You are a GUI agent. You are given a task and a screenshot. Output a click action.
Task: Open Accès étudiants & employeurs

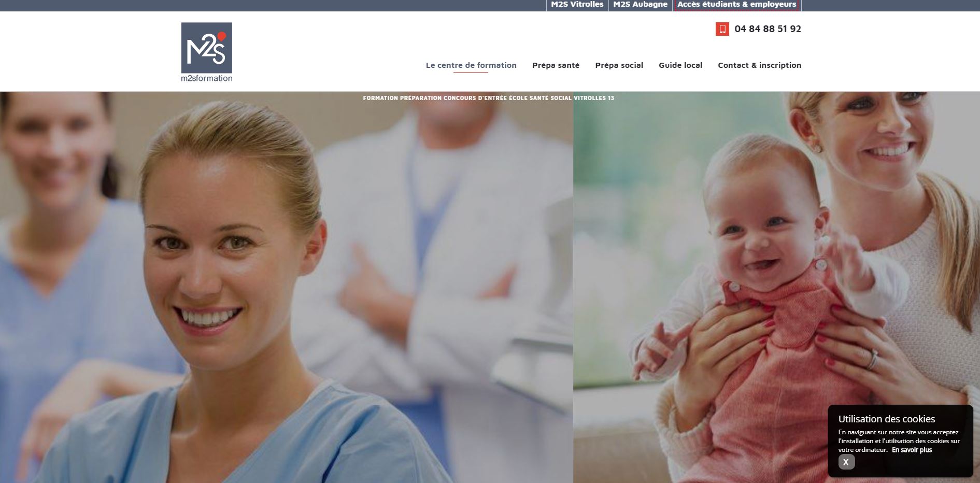tap(736, 5)
